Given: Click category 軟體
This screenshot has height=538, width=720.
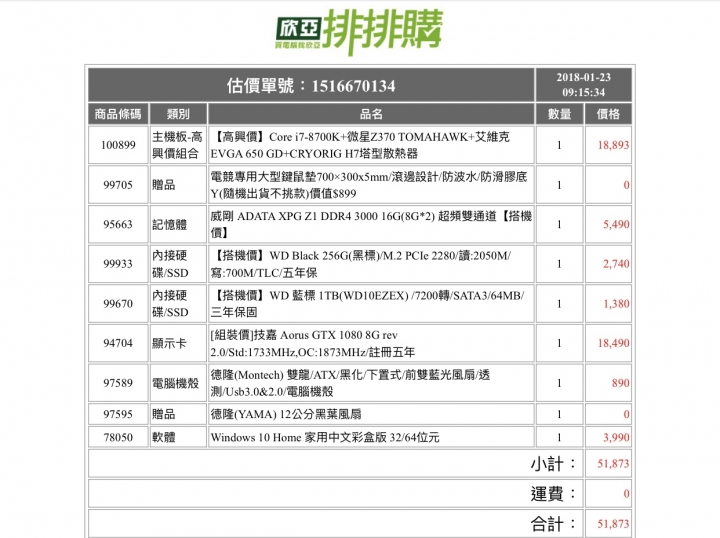Looking at the screenshot, I should pyautogui.click(x=163, y=437).
